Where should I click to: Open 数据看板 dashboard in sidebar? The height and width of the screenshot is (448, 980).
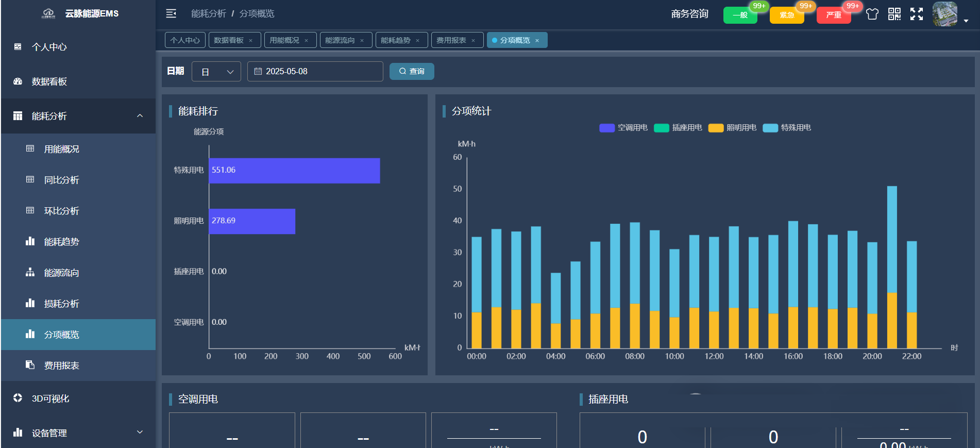pos(49,81)
